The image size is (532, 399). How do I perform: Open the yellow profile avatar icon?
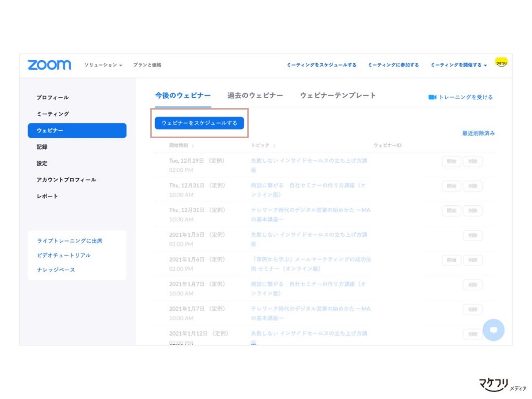[501, 62]
